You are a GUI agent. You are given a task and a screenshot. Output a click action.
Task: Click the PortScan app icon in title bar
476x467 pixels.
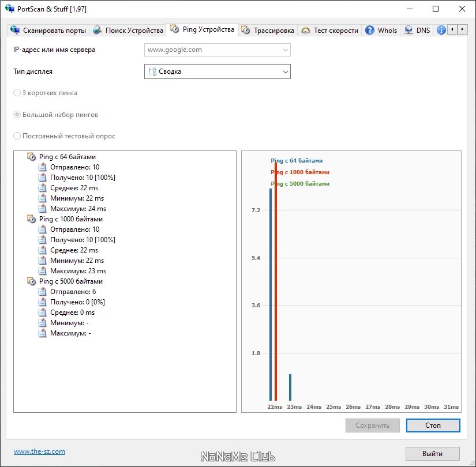point(10,9)
